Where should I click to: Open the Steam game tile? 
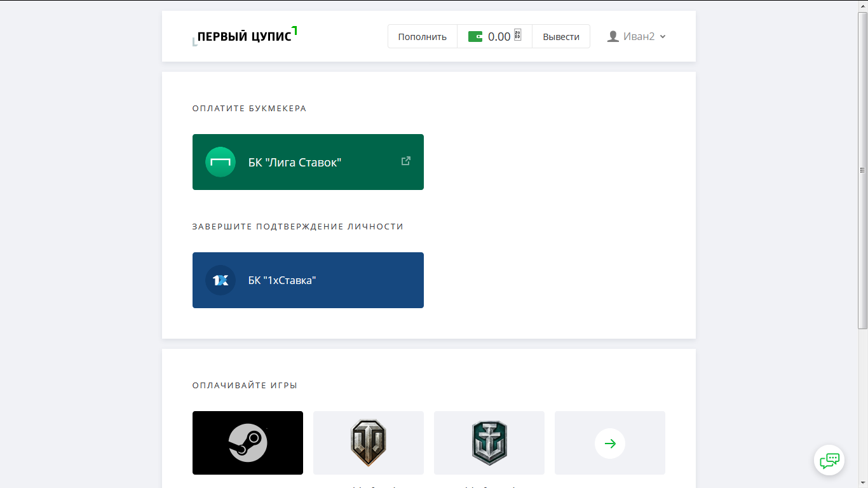point(248,443)
